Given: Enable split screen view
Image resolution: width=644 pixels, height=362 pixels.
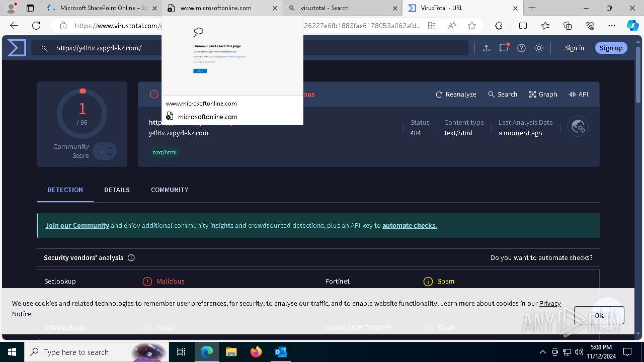Looking at the screenshot, I should point(523,26).
